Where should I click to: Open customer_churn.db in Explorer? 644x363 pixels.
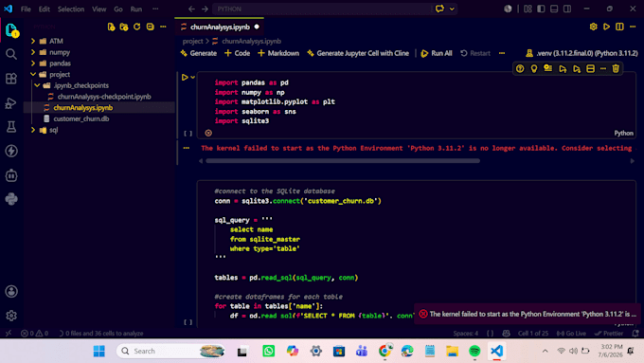pyautogui.click(x=81, y=118)
